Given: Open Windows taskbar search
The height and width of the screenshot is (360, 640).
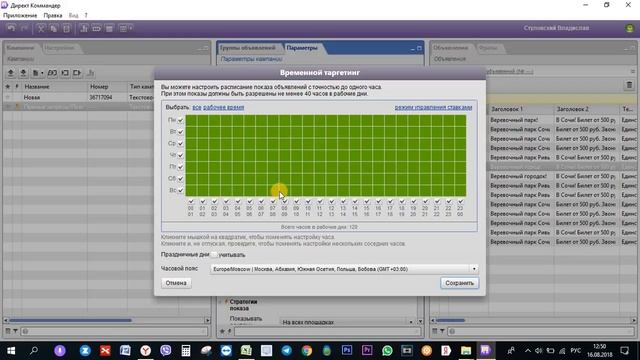Looking at the screenshot, I should 34,351.
